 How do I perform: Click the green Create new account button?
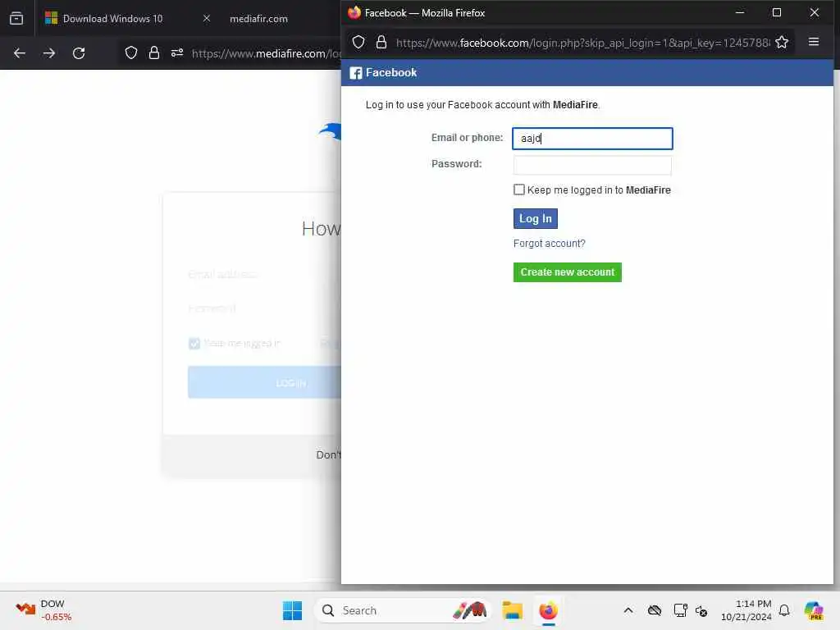click(568, 272)
